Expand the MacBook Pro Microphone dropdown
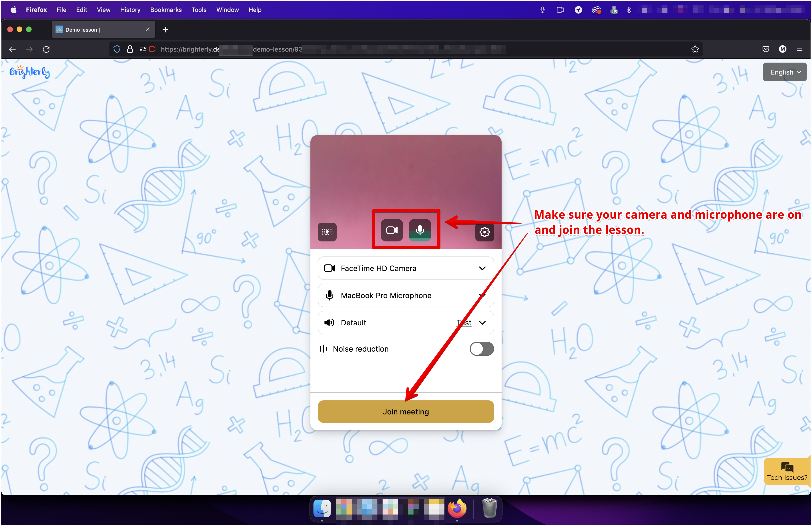 [406, 296]
